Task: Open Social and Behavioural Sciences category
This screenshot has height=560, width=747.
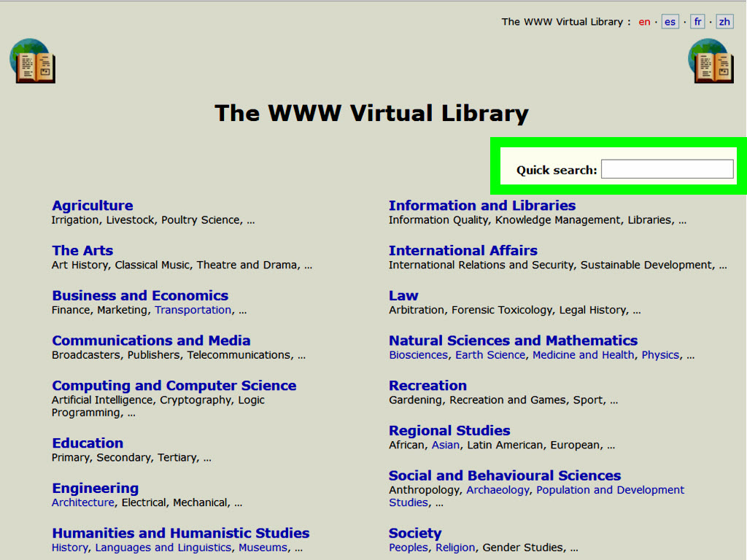Action: 505,475
